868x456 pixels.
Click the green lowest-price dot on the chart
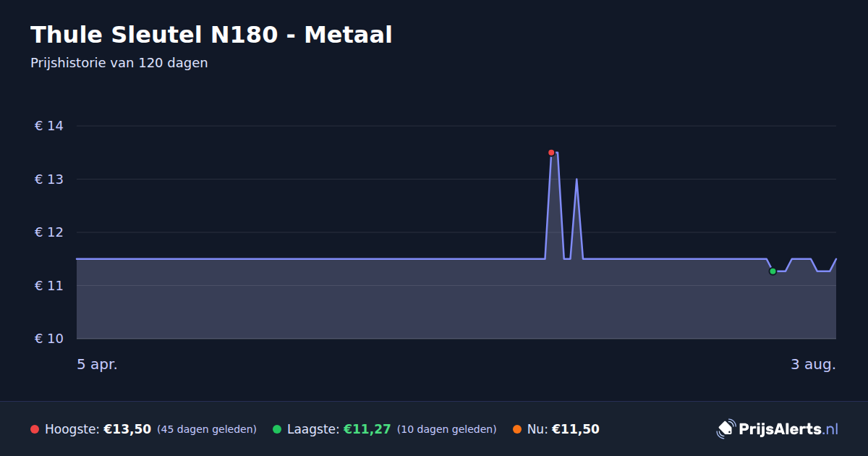[x=773, y=271]
